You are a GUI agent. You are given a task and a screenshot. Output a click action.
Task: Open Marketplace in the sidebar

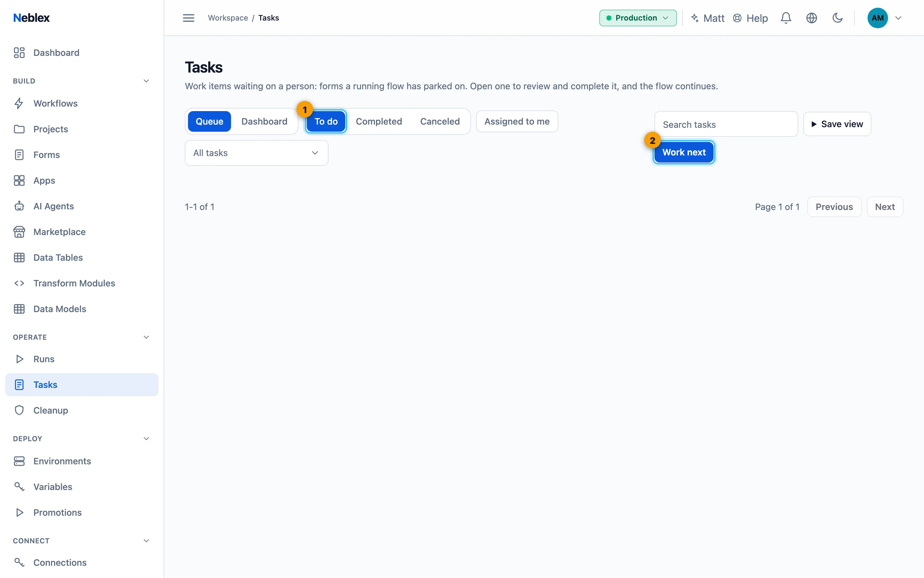pos(82,232)
